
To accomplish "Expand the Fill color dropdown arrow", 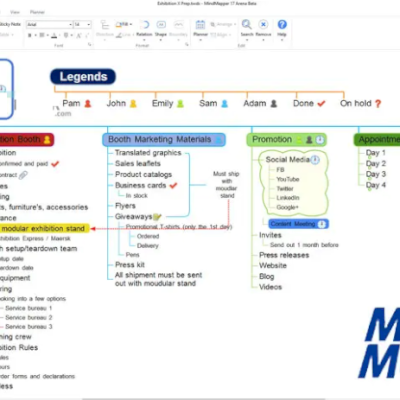I will (131, 24).
